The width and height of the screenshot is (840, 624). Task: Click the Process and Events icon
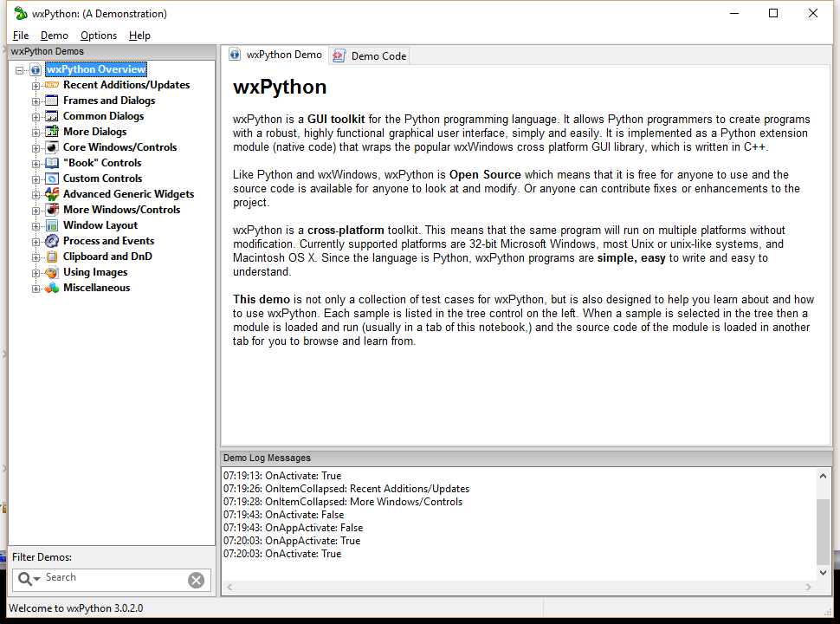[x=52, y=241]
